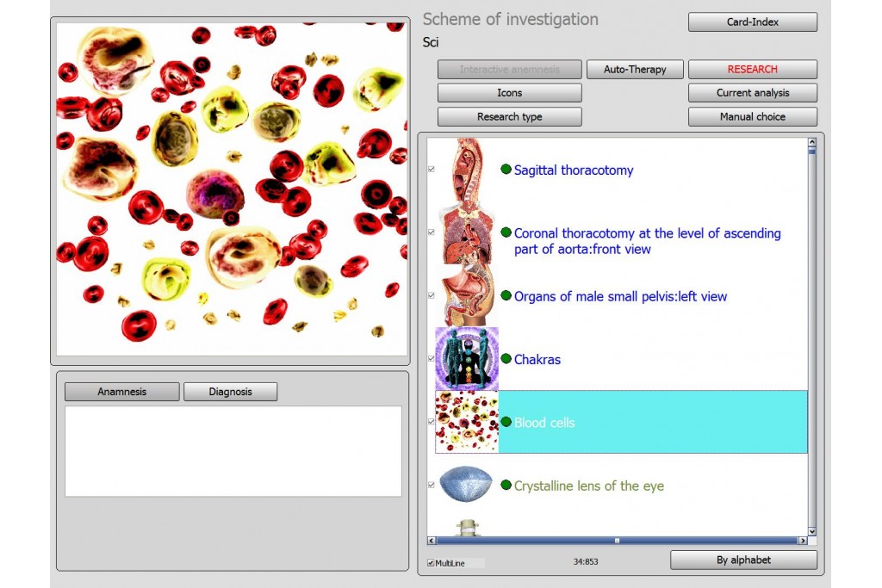The image size is (882, 588).
Task: Click green dot beside Sagittal thoracotomy
Action: [x=506, y=170]
